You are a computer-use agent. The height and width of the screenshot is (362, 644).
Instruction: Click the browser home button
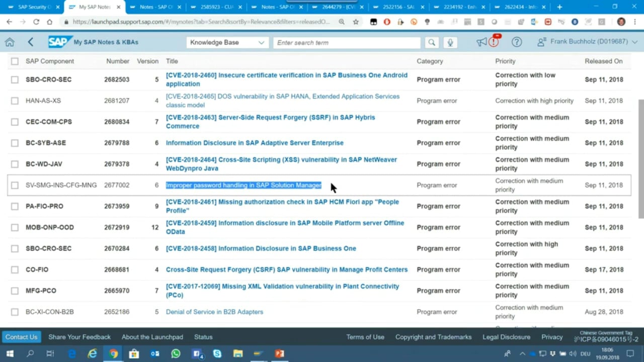point(49,22)
